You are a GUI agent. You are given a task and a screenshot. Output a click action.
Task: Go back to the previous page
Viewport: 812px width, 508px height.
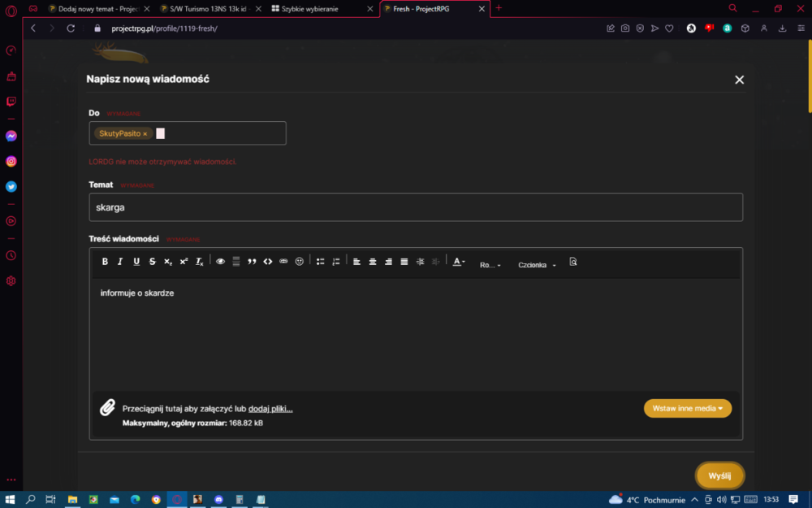33,28
